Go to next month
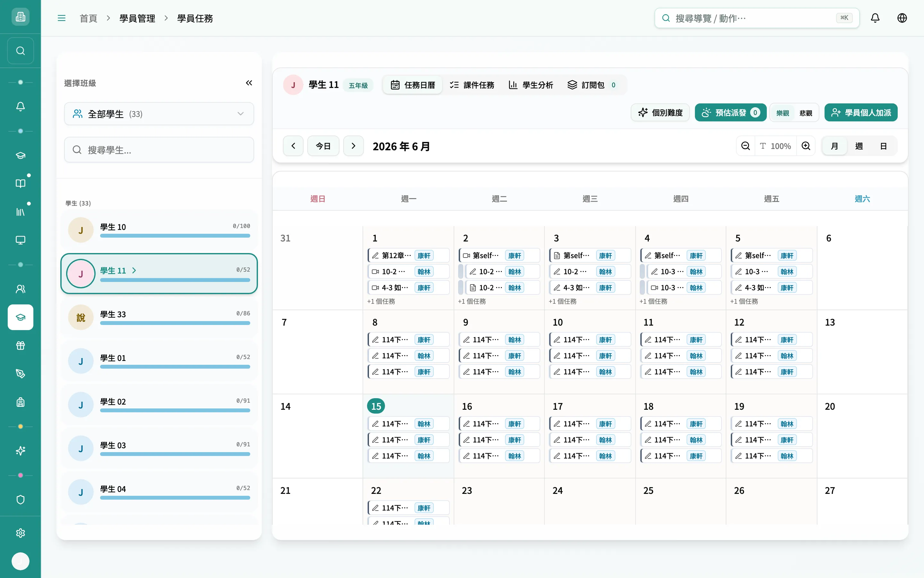Screen dimensions: 924x578 (x=353, y=146)
